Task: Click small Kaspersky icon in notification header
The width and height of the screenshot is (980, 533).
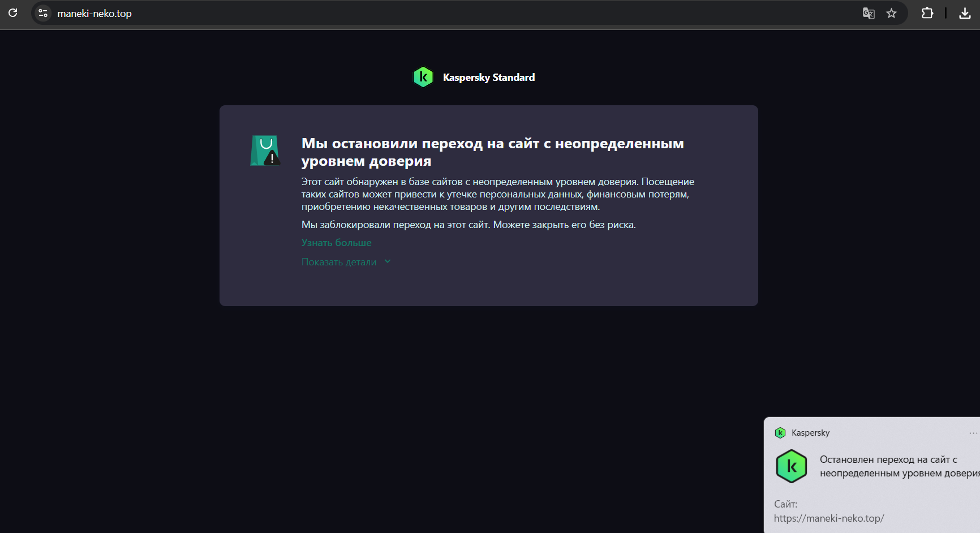Action: 780,433
